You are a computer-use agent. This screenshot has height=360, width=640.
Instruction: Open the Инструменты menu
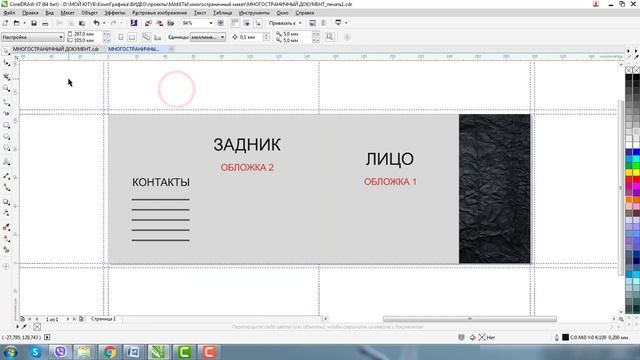point(254,13)
